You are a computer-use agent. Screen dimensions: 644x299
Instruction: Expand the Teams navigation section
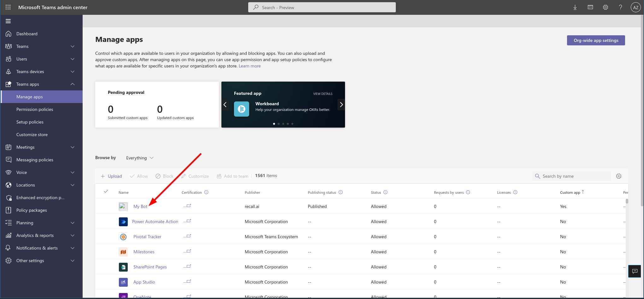coord(73,46)
